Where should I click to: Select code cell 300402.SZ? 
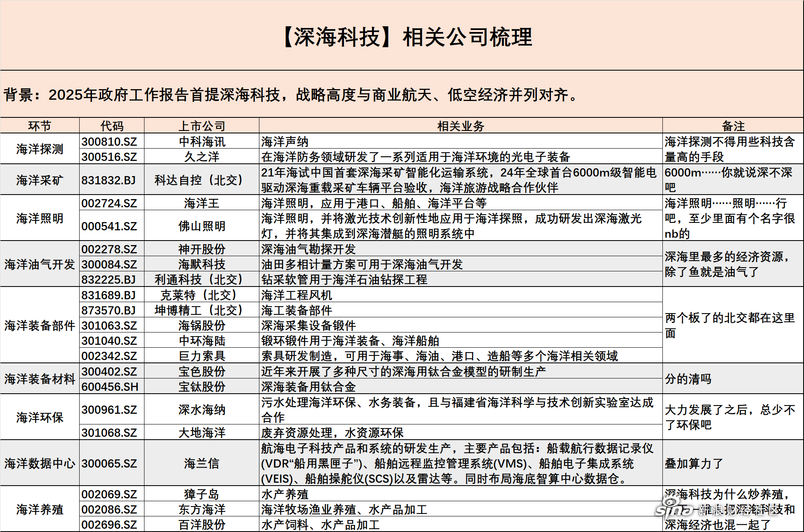point(112,371)
